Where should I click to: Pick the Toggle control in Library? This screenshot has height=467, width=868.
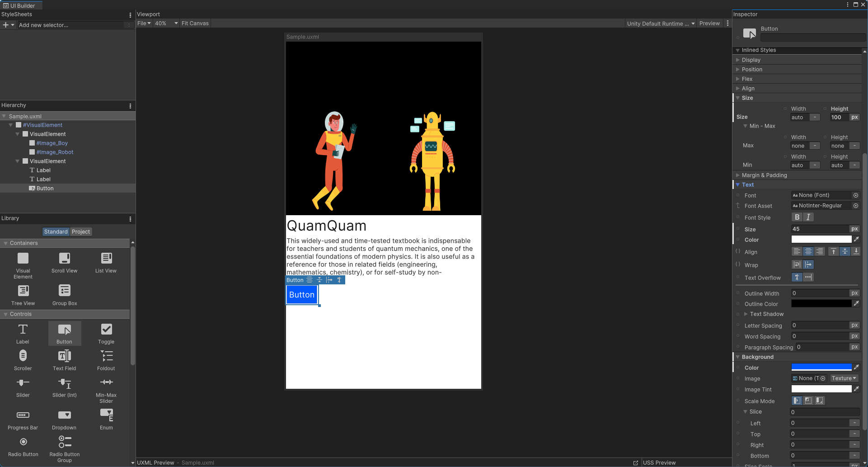pos(106,334)
